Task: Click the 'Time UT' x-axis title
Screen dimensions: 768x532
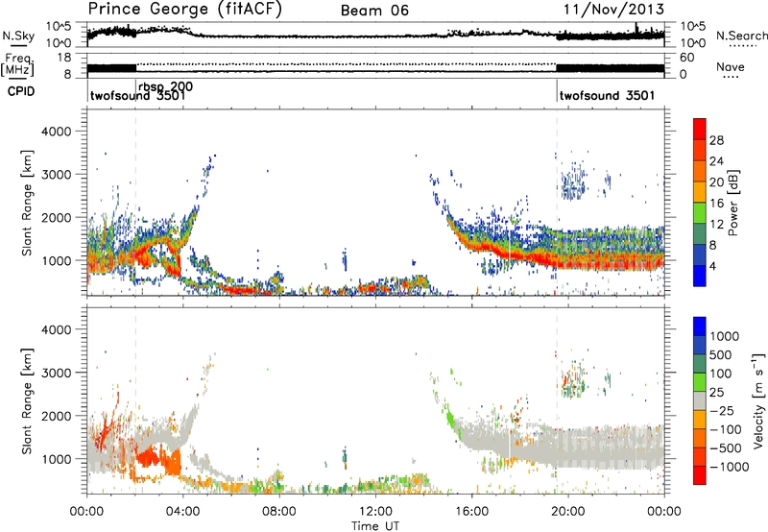Action: click(x=375, y=526)
